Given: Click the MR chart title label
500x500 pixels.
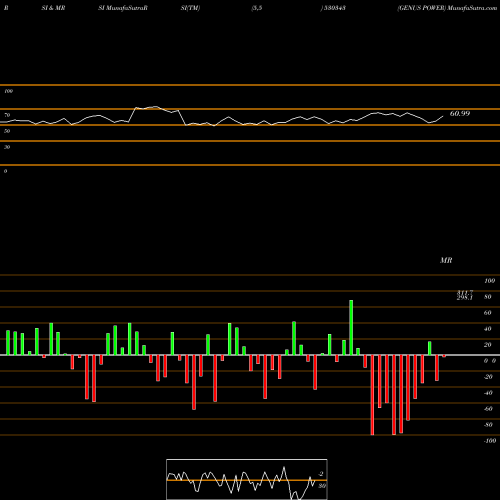Looking at the screenshot, I should point(446,260).
